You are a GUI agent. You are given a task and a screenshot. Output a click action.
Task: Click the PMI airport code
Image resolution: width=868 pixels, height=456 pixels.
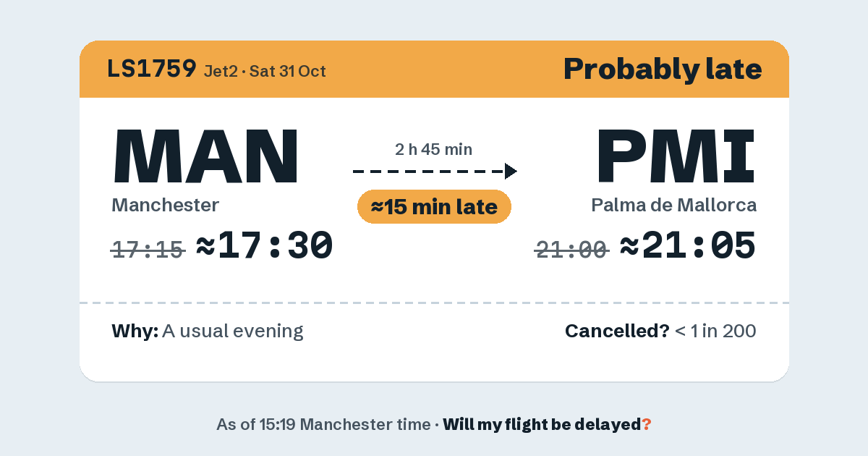pyautogui.click(x=676, y=156)
